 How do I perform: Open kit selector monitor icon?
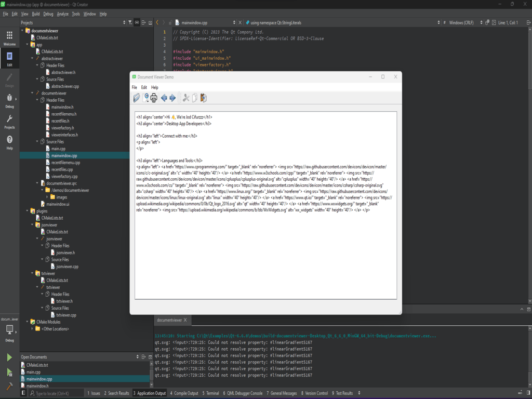coord(9,329)
